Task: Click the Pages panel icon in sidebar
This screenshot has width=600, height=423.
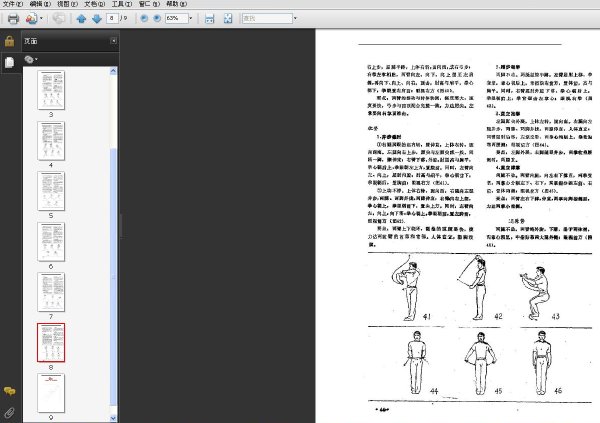Action: (x=10, y=62)
